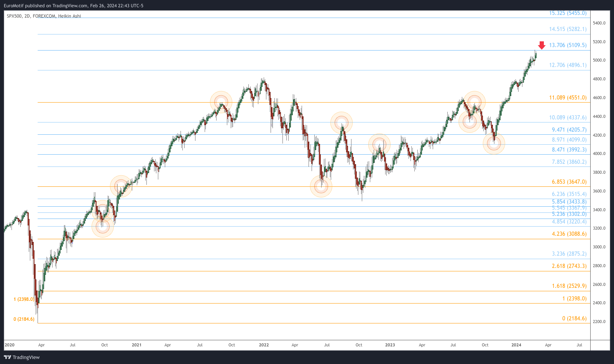Select Fibonacci label 4.854 (3220.4)
The width and height of the screenshot is (614, 364).
(x=569, y=222)
